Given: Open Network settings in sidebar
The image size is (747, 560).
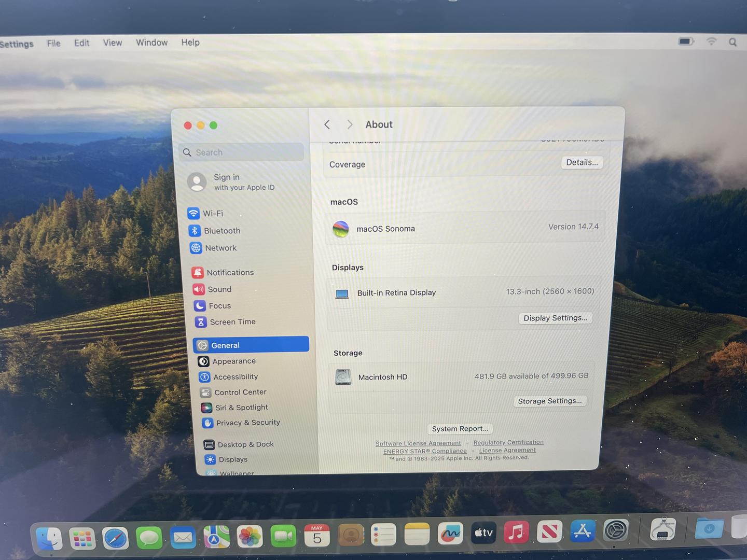Looking at the screenshot, I should point(213,248).
